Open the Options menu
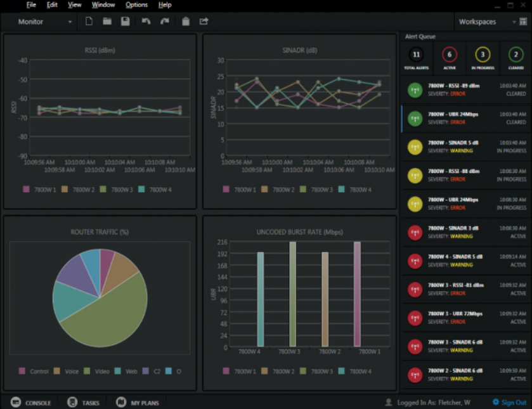The width and height of the screenshot is (532, 409). (136, 4)
